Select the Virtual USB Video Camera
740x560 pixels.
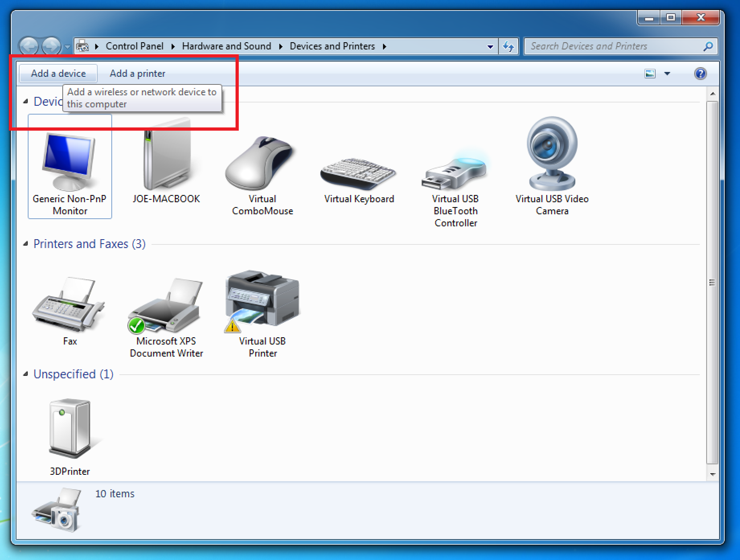552,167
